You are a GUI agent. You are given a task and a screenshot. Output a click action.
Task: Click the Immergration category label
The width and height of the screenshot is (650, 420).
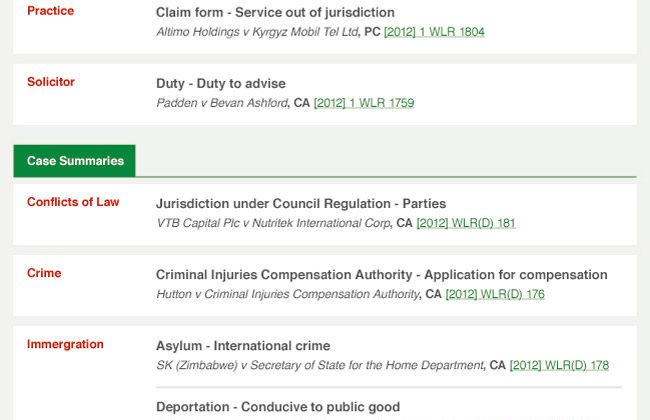pyautogui.click(x=65, y=344)
